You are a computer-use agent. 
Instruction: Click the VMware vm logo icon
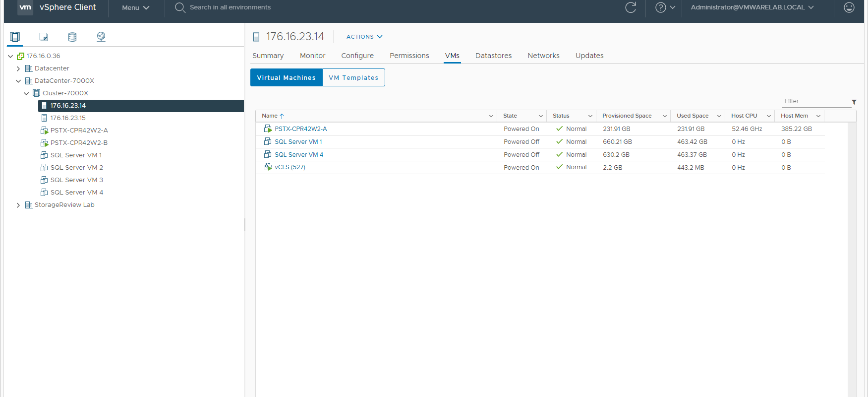tap(25, 7)
